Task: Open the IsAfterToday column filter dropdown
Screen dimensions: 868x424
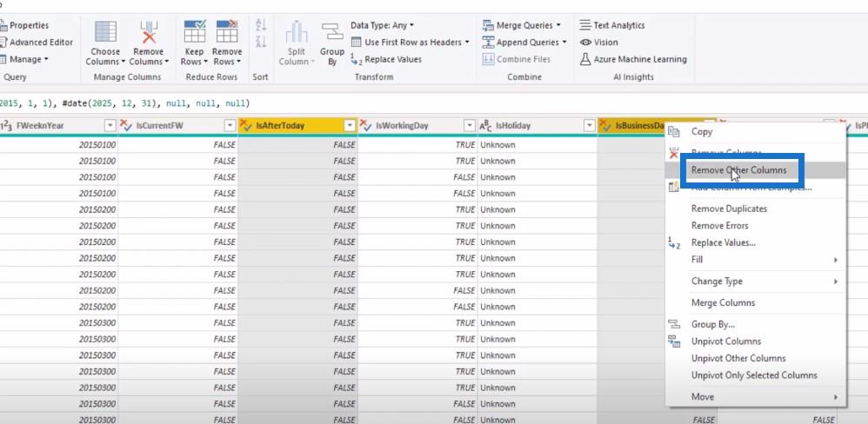Action: (x=350, y=125)
